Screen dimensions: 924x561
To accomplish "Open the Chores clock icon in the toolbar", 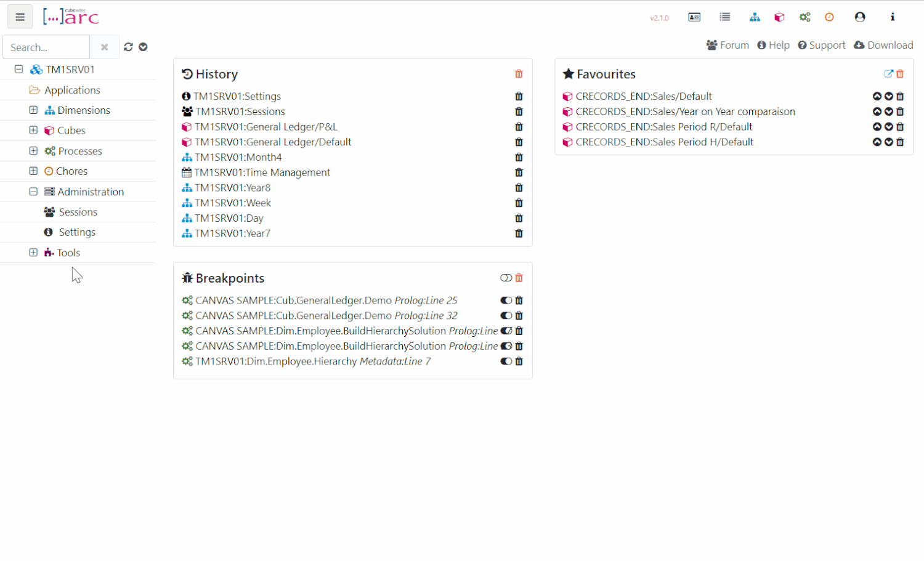I will point(829,17).
